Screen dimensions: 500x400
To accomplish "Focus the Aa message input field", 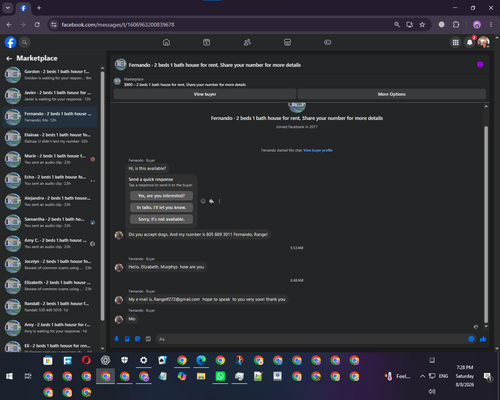I will (312, 339).
